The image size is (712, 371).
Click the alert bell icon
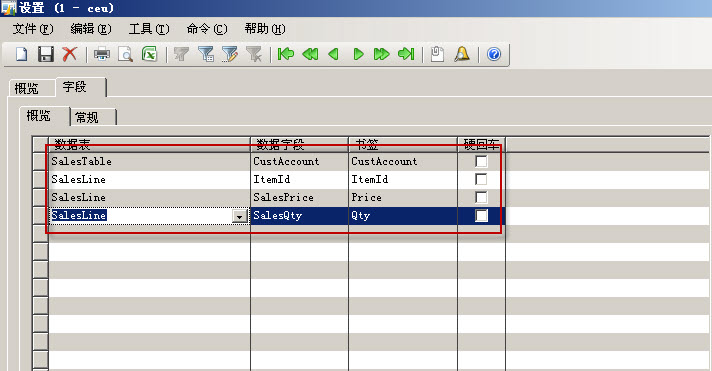[x=462, y=54]
